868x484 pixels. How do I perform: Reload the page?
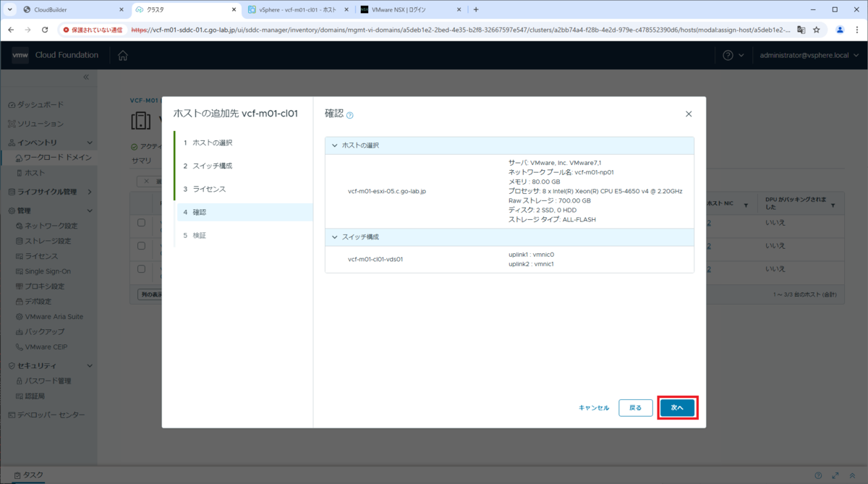tap(45, 30)
